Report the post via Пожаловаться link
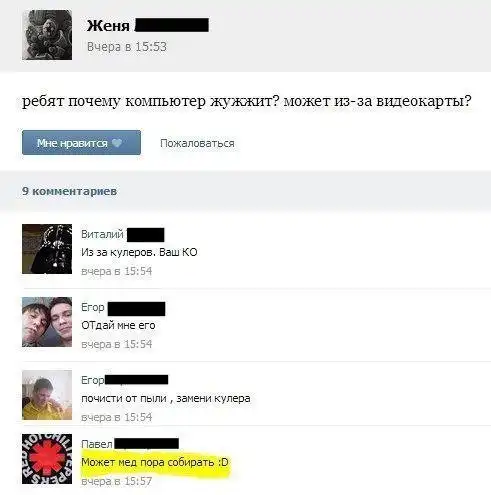The image size is (491, 495). pos(197,143)
